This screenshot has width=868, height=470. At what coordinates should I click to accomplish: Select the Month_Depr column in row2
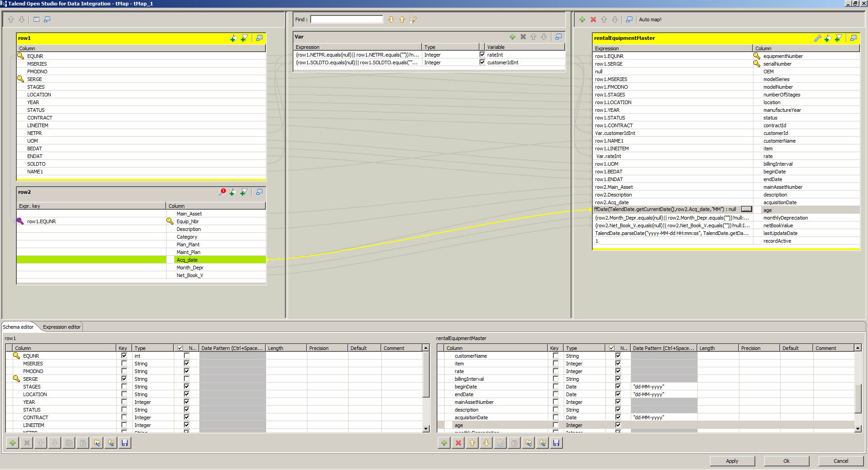pyautogui.click(x=190, y=268)
